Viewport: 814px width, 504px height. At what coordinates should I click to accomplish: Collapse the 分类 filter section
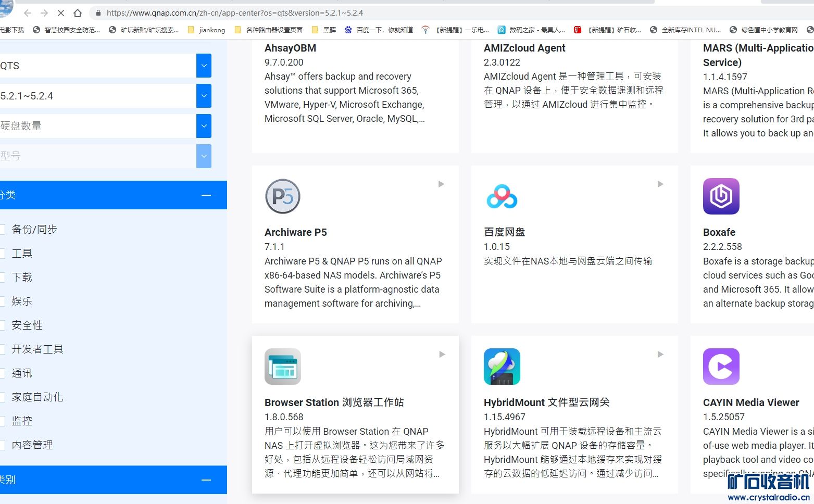(206, 195)
